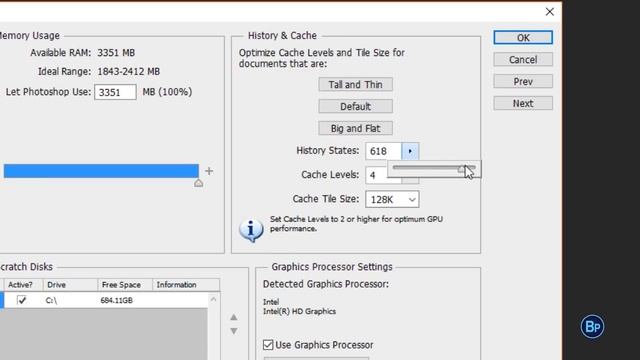
Task: Click the Intel(R) HD Graphics text
Action: (x=299, y=311)
